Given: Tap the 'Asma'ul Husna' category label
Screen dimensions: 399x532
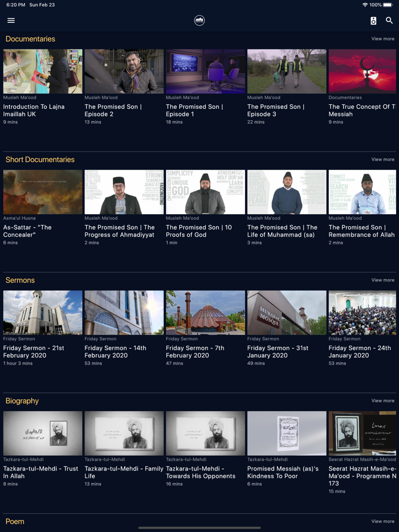Looking at the screenshot, I should pyautogui.click(x=19, y=218).
